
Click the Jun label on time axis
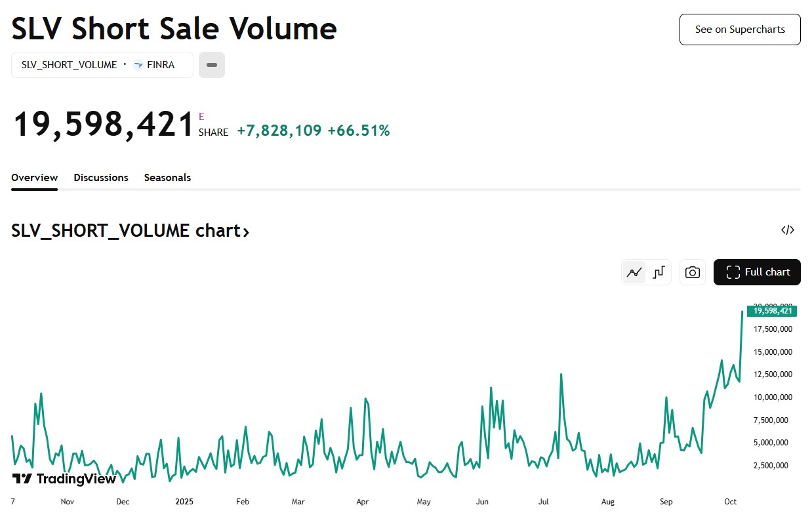482,502
